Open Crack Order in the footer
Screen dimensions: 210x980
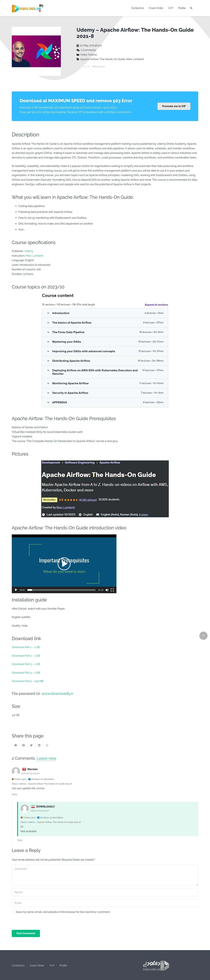coord(37,965)
